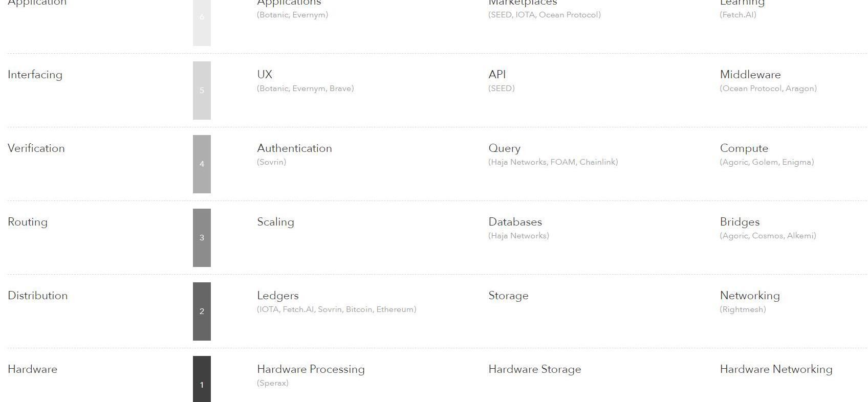Select the Authentication heading

[294, 148]
